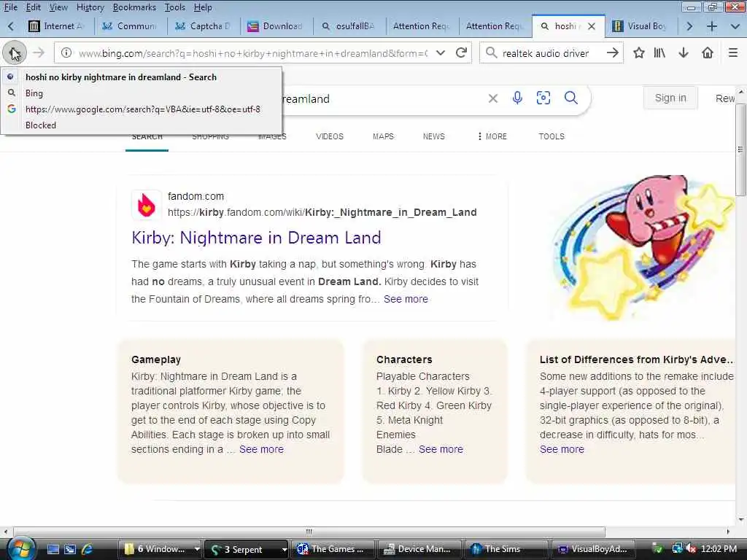This screenshot has height=560, width=747.
Task: Reload the current page
Action: [x=461, y=52]
